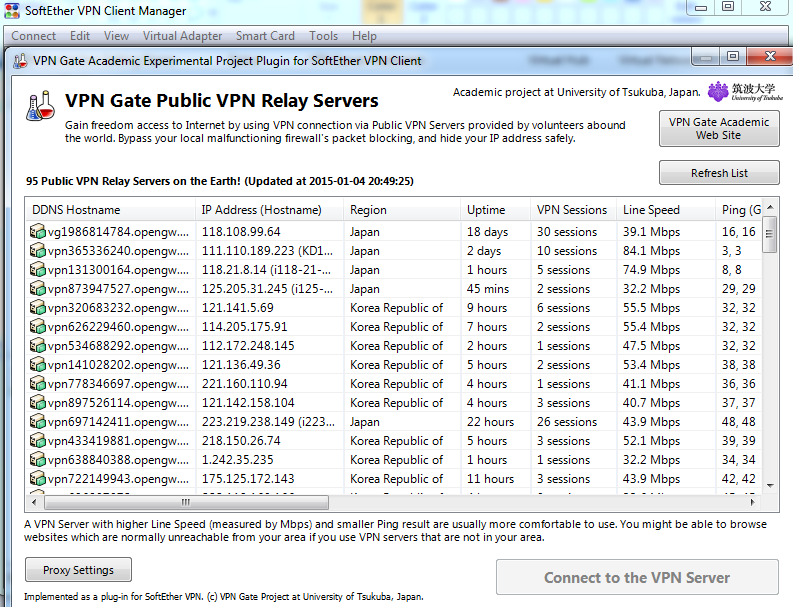Click the large flask logo beside the heading
793x607 pixels.
pyautogui.click(x=41, y=105)
